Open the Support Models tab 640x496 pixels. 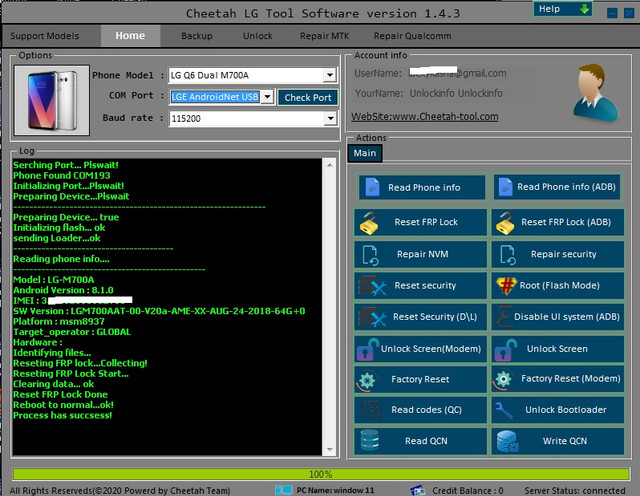pos(46,36)
